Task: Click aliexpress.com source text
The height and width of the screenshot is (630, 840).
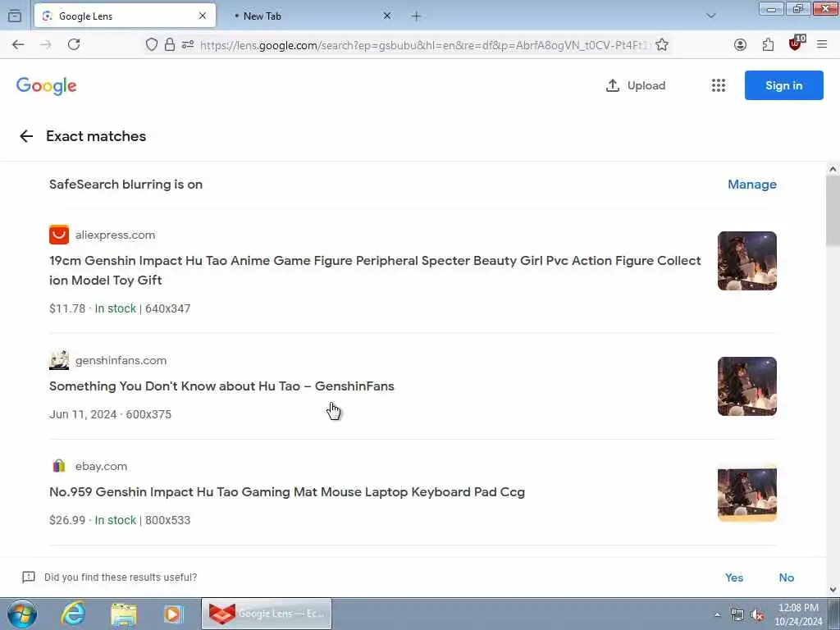Action: click(115, 235)
